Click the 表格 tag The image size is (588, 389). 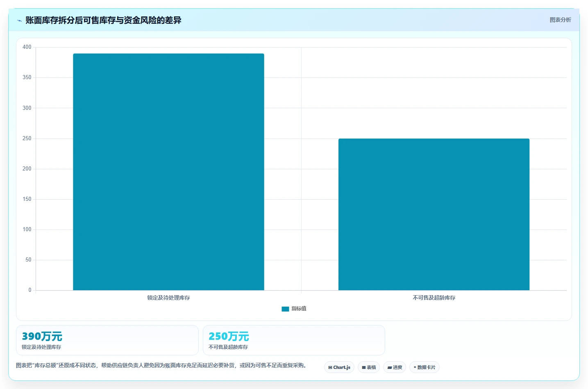click(x=369, y=367)
